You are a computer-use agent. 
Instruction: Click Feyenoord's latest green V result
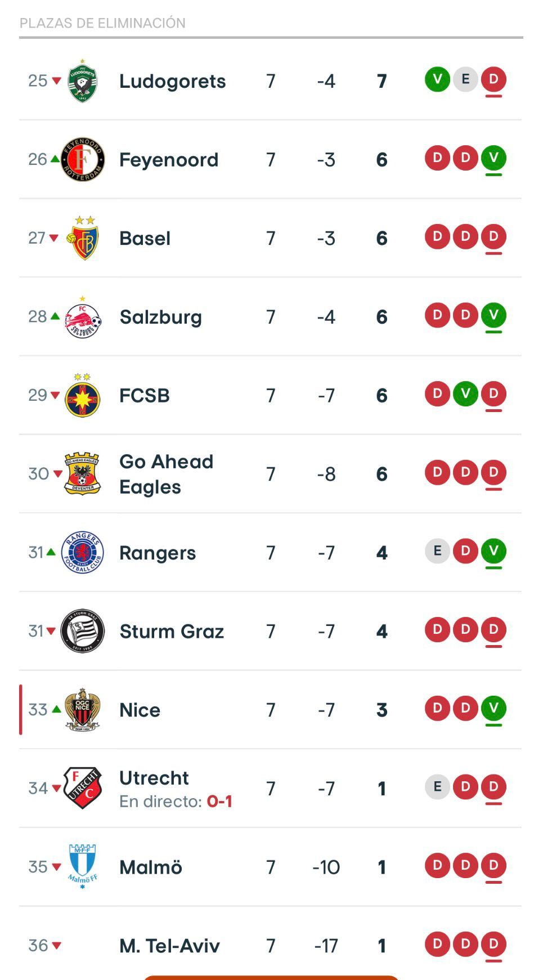coord(493,159)
